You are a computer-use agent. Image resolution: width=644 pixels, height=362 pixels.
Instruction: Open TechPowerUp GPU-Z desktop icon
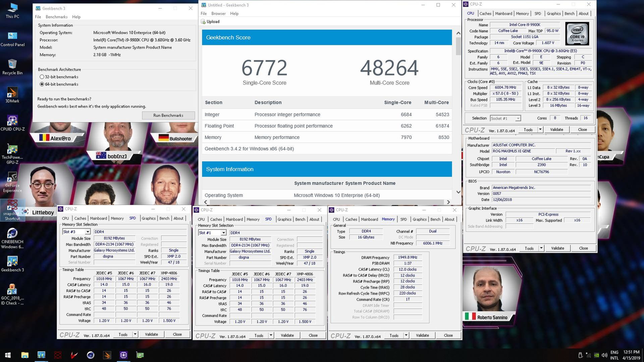(x=12, y=154)
